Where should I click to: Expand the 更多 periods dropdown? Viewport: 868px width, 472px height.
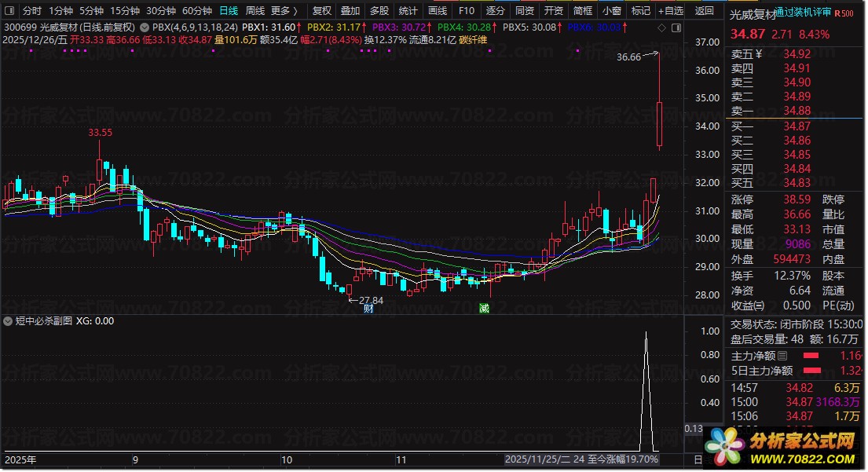click(x=284, y=10)
